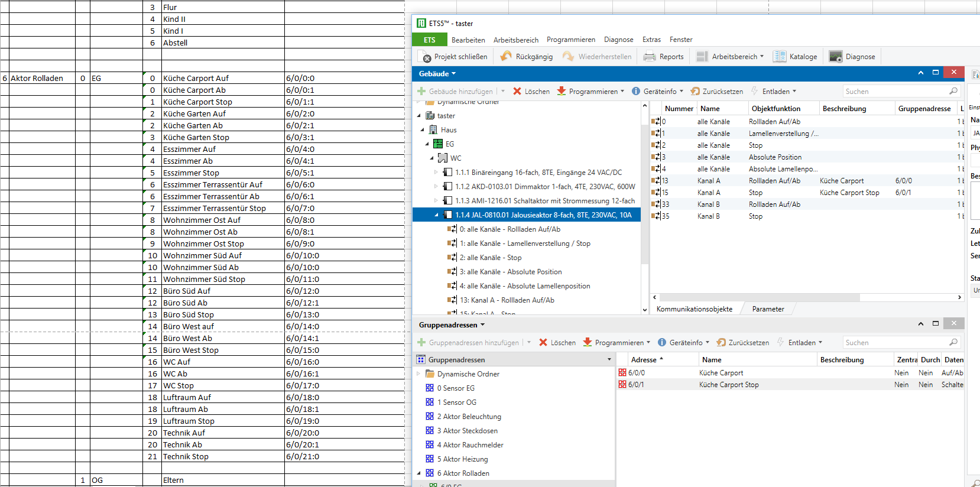Click the Diagnose toolbar icon
The width and height of the screenshot is (980, 487).
coord(835,57)
